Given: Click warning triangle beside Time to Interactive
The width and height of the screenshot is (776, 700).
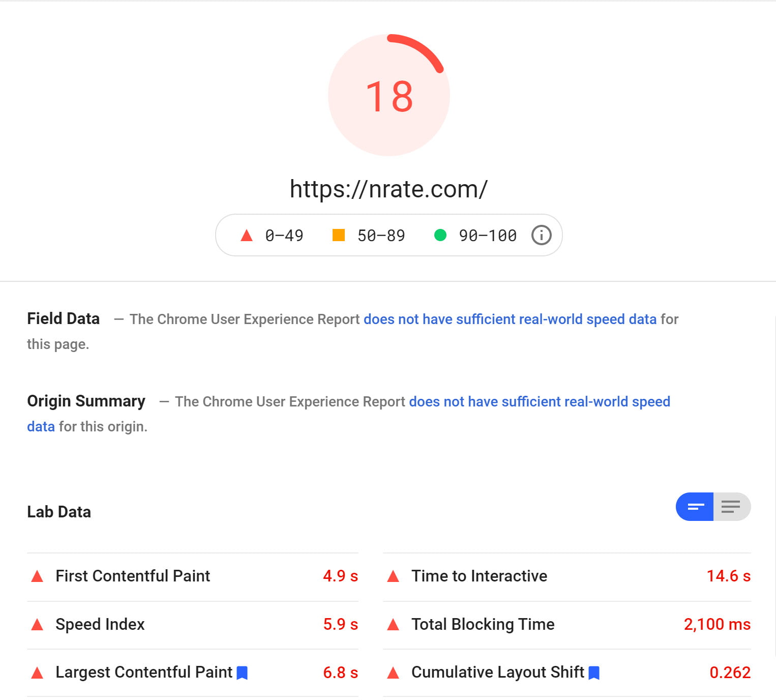Looking at the screenshot, I should [x=393, y=576].
